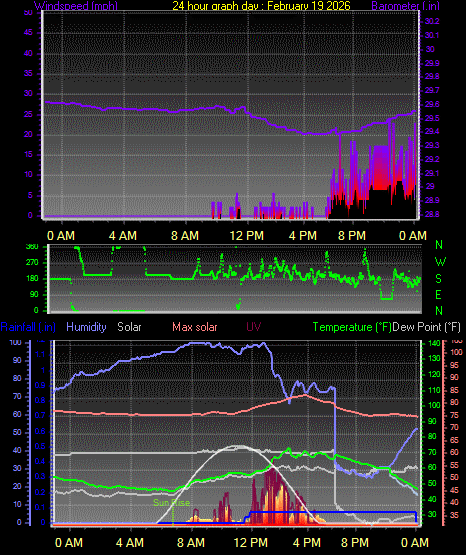Screen dimensions: 466x555
Task: Click the "55" dew point axis value
Action: (454, 465)
